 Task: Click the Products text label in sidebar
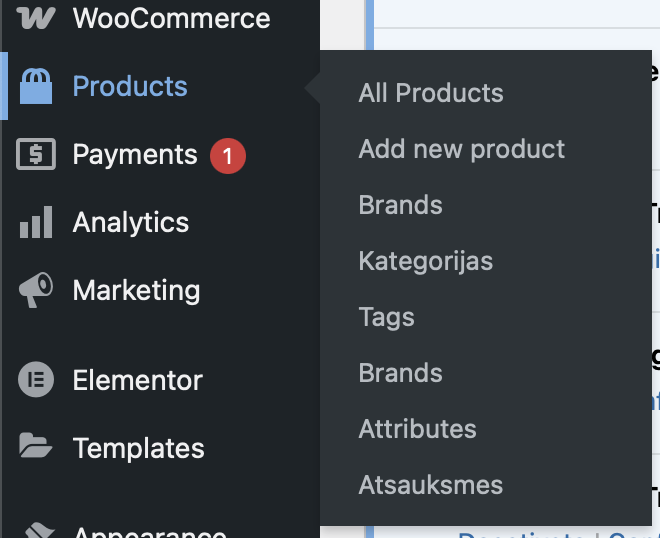coord(130,86)
